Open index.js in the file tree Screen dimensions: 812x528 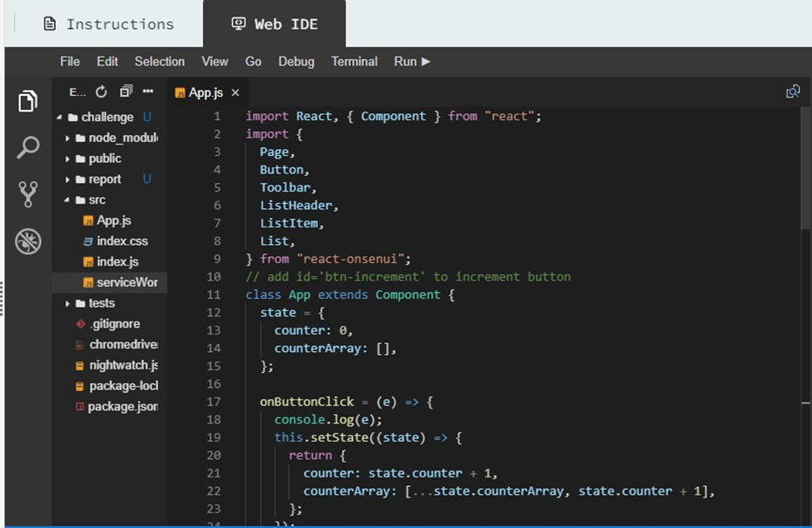pos(118,262)
